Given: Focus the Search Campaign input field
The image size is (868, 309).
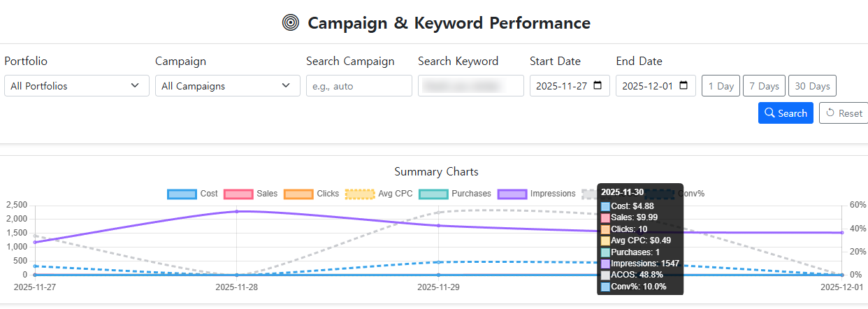Looking at the screenshot, I should [359, 86].
